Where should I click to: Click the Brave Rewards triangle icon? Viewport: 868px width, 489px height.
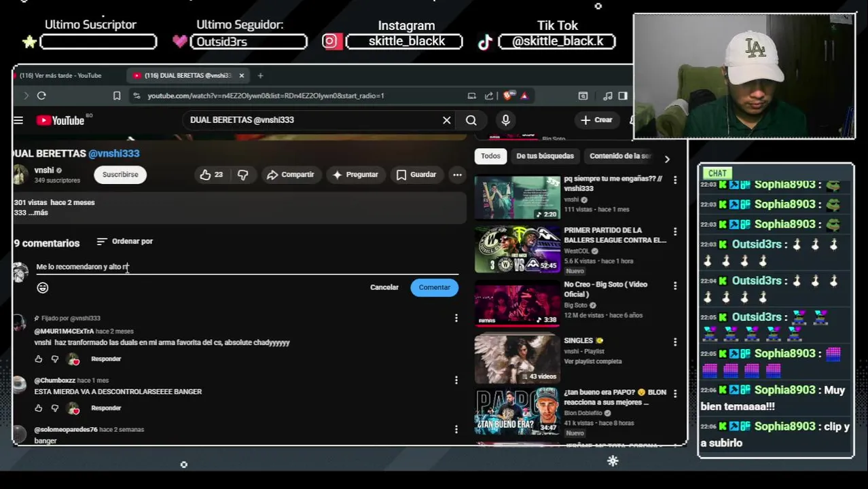click(524, 96)
